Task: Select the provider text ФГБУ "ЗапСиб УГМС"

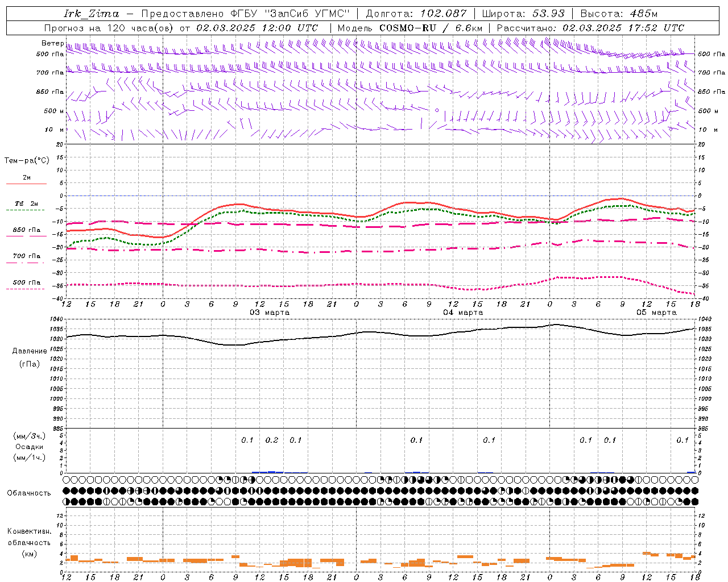Action: coord(290,14)
